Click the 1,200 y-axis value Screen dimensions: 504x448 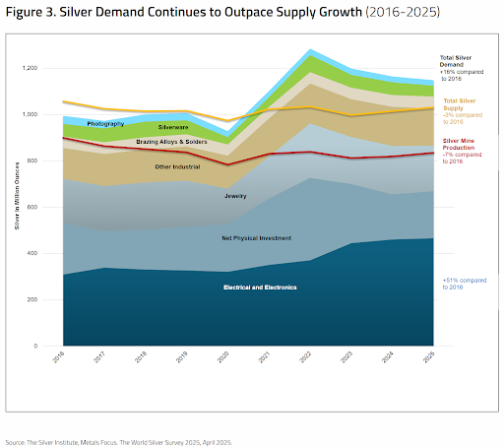30,68
